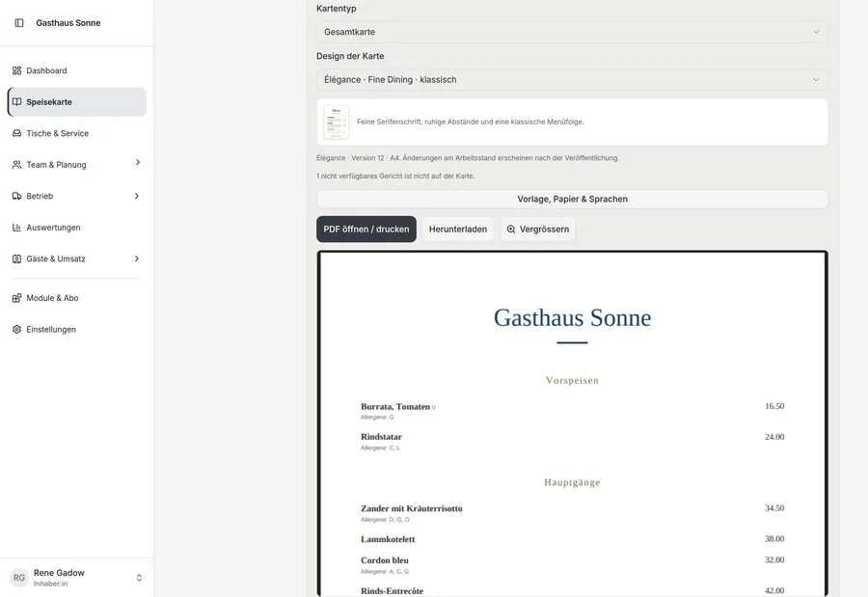
Task: Expand the Betrieb submenu chevron
Action: tap(137, 196)
